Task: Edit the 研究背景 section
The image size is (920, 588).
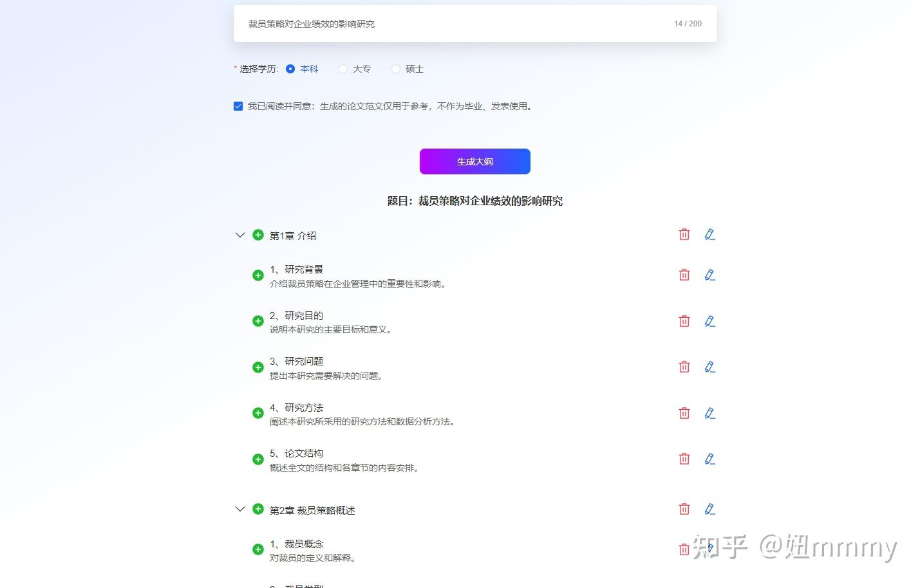Action: (x=709, y=275)
